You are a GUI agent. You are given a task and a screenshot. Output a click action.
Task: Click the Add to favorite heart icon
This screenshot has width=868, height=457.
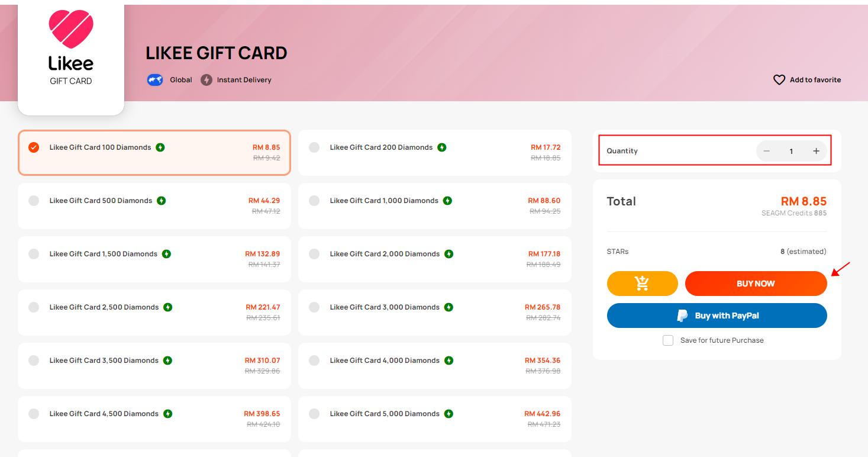(779, 80)
